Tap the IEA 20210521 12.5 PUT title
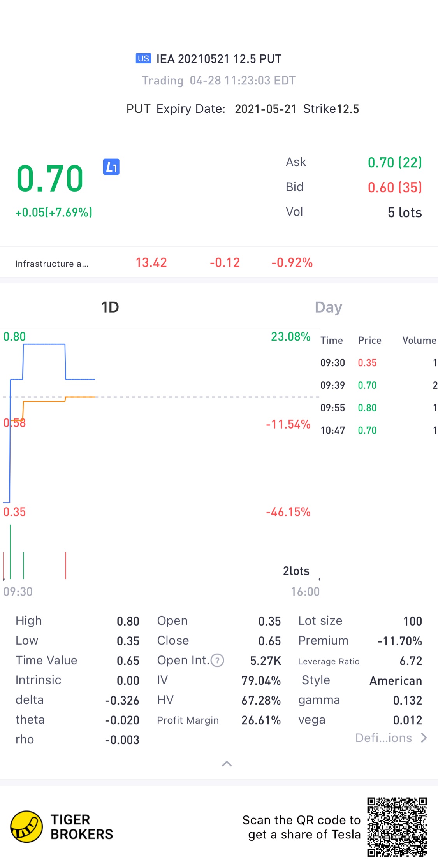This screenshot has width=438, height=868. coord(218,59)
